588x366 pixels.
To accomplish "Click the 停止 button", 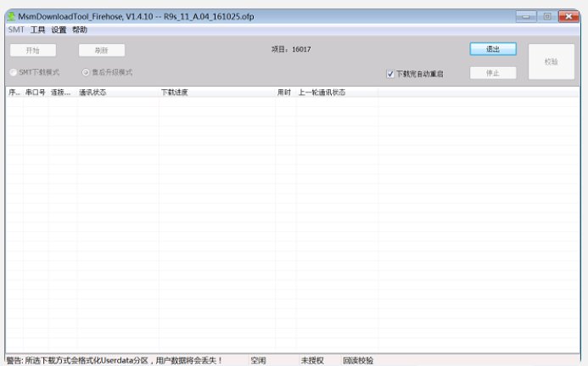I will pos(493,73).
